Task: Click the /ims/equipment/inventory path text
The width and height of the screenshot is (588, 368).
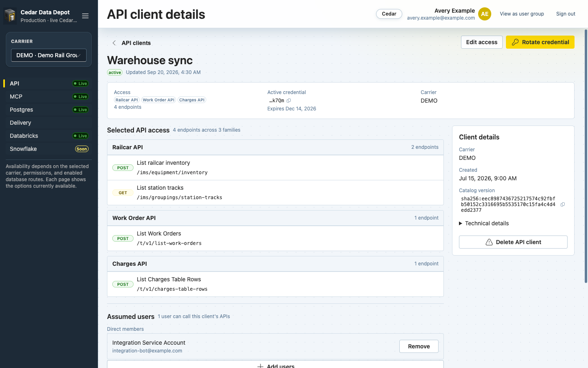Action: click(x=172, y=173)
